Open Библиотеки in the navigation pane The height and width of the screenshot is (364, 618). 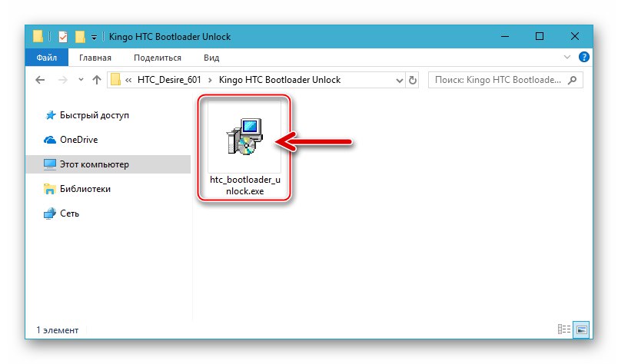(85, 189)
